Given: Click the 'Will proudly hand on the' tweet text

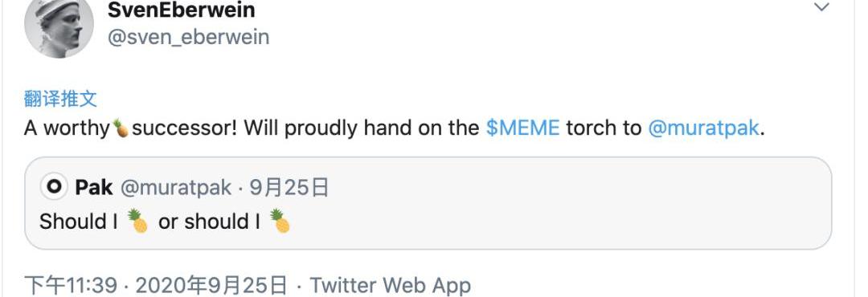Looking at the screenshot, I should tap(361, 128).
